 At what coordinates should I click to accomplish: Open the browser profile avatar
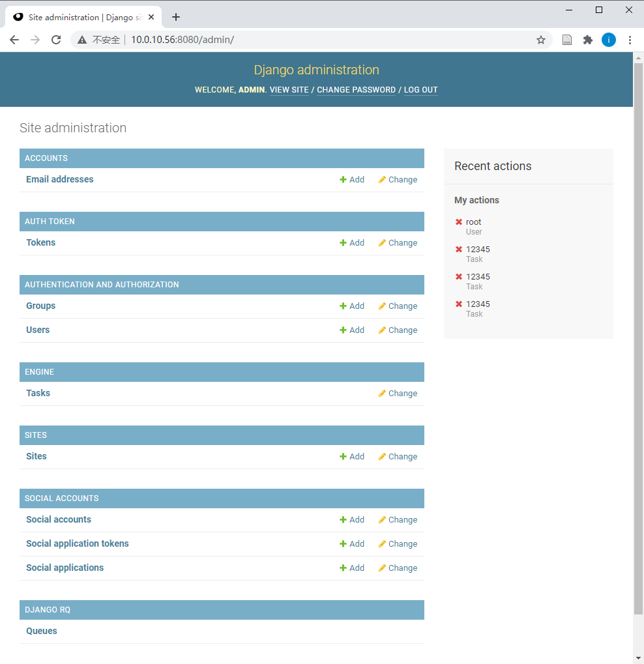coord(608,40)
